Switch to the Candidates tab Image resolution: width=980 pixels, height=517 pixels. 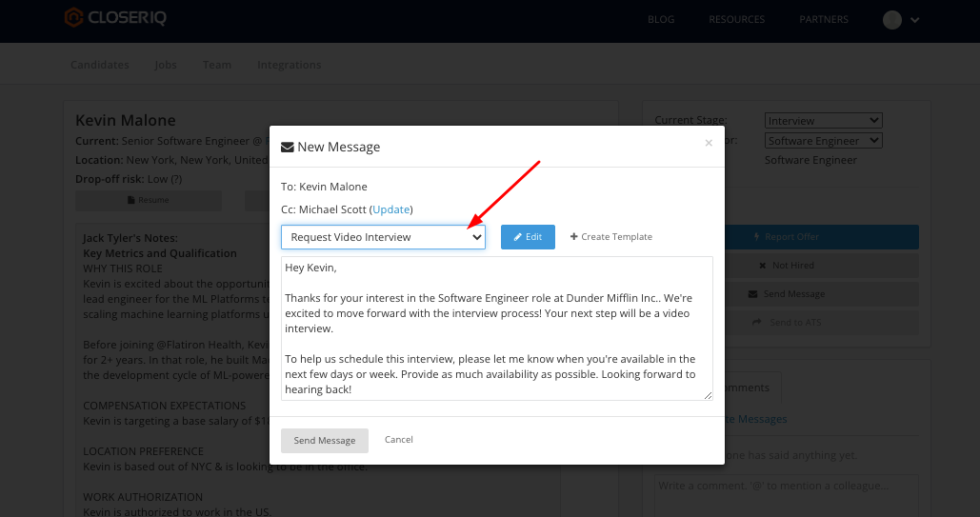100,65
